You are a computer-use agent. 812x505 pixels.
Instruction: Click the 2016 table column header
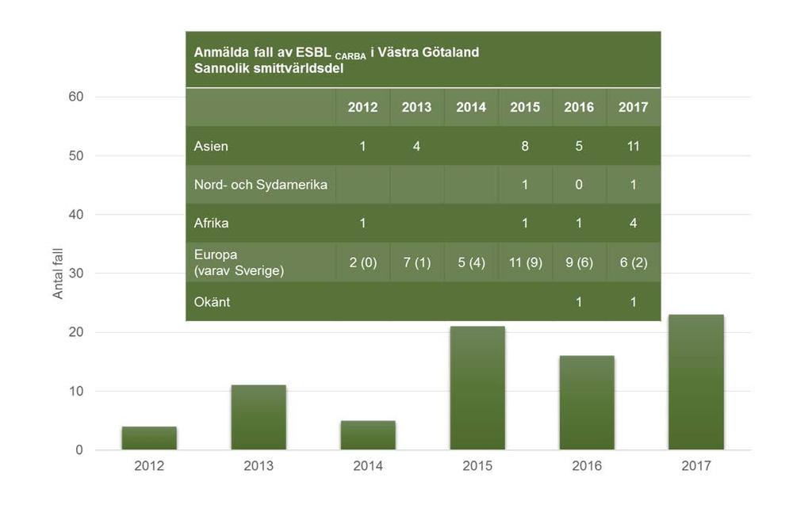[x=579, y=107]
